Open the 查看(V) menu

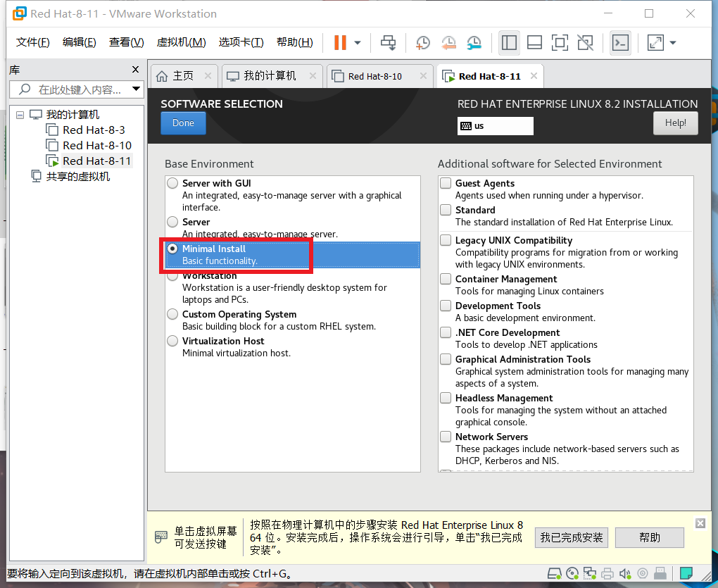click(127, 42)
